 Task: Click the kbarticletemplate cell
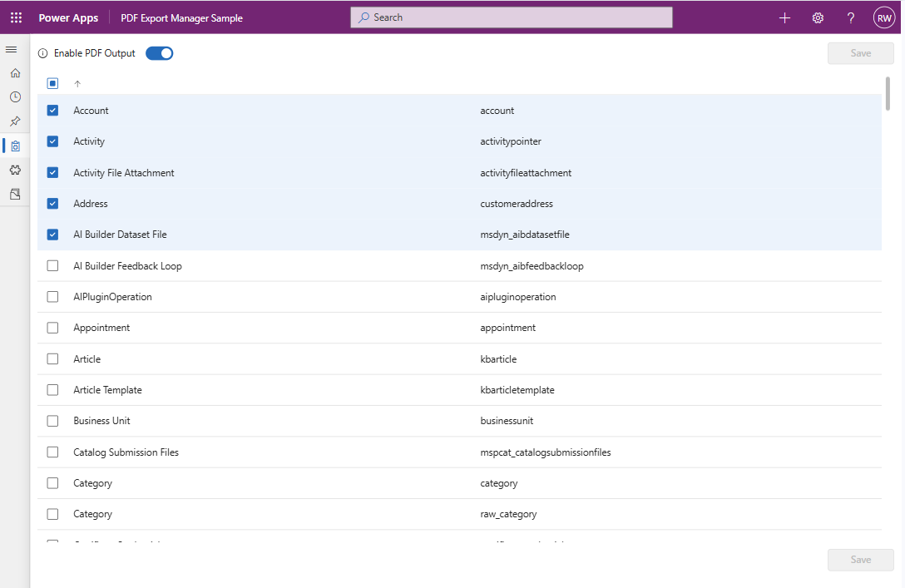pyautogui.click(x=517, y=390)
